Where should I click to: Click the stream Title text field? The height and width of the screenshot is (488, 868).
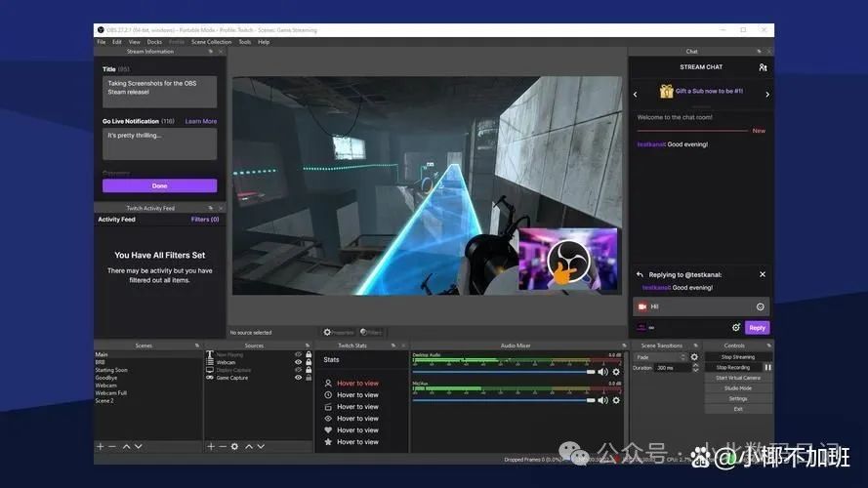coord(159,92)
